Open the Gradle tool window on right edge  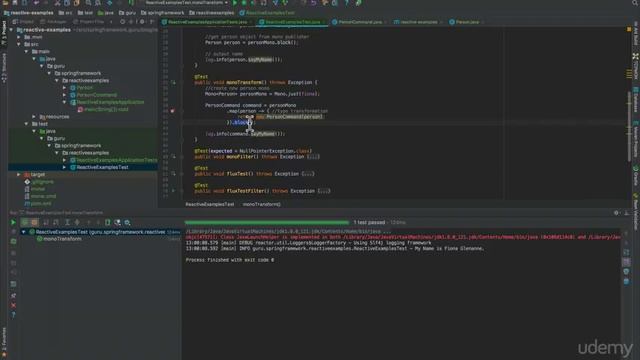click(x=636, y=175)
